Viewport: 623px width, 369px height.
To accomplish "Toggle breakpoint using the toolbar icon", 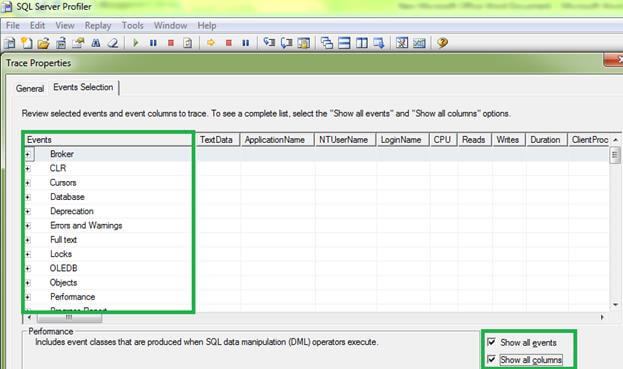I will 304,43.
